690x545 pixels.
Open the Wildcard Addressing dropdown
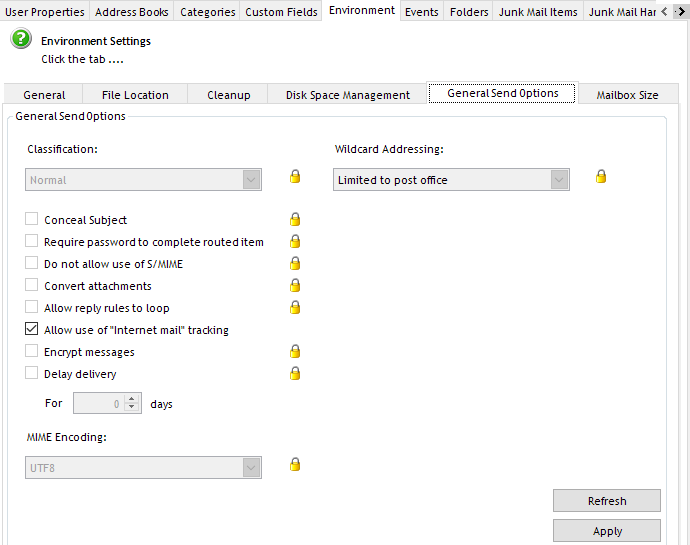click(559, 180)
